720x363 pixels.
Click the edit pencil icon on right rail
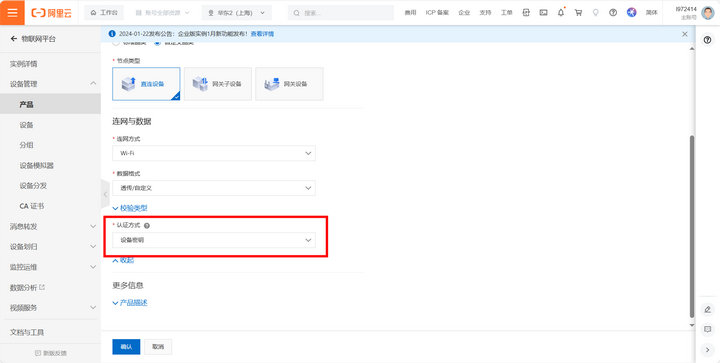[707, 310]
